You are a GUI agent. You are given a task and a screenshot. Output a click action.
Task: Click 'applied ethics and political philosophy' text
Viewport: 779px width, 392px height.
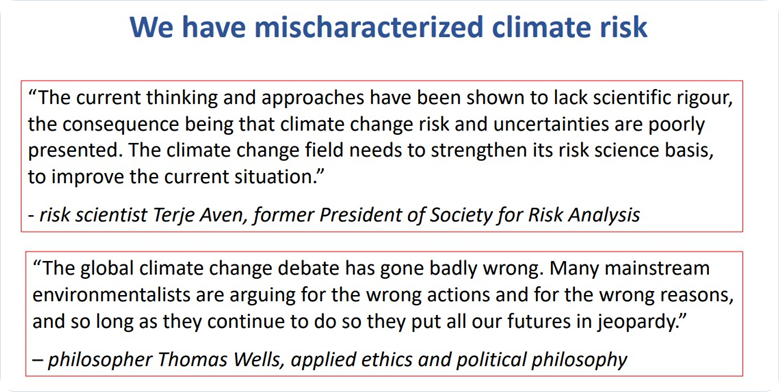[459, 359]
